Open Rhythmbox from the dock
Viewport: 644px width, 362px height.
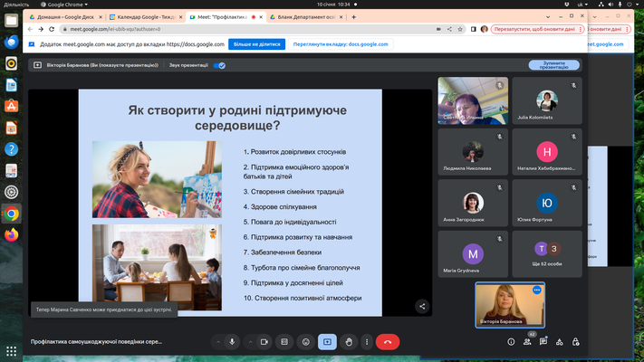click(11, 63)
